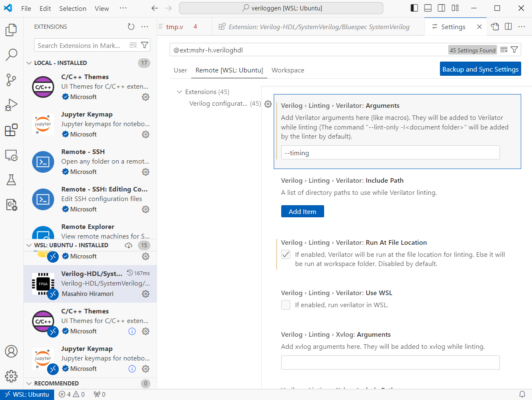Open editor more actions menu
The width and height of the screenshot is (532, 400).
(522, 27)
